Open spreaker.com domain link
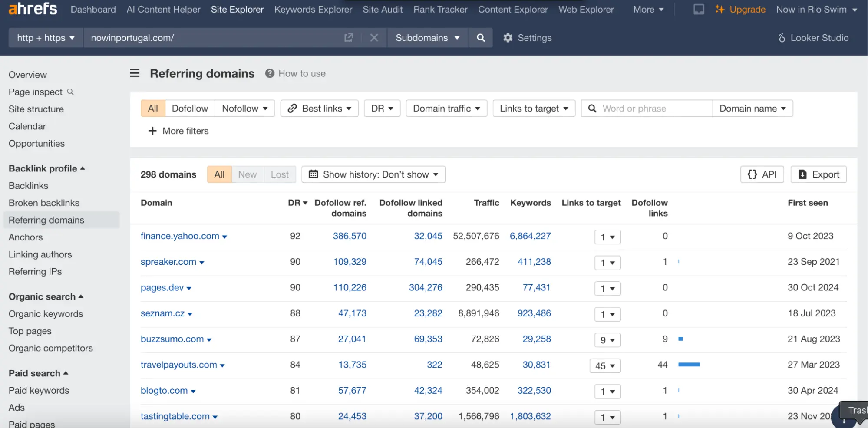The height and width of the screenshot is (428, 868). coord(168,261)
